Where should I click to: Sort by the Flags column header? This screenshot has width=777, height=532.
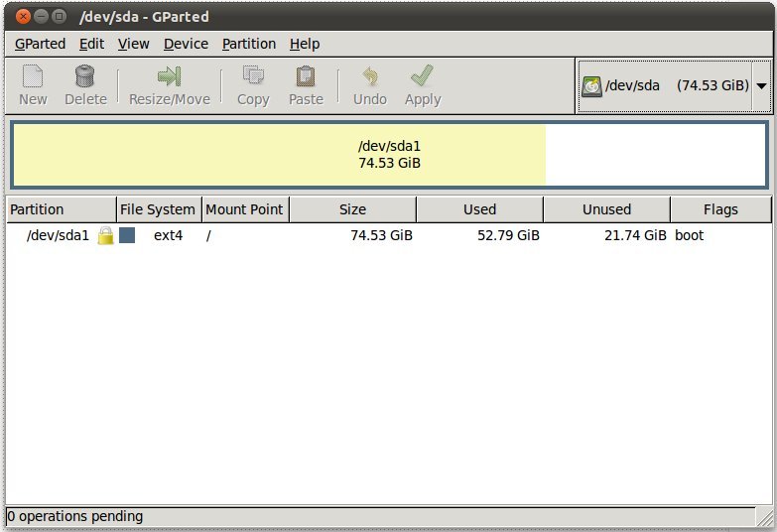[x=720, y=209]
